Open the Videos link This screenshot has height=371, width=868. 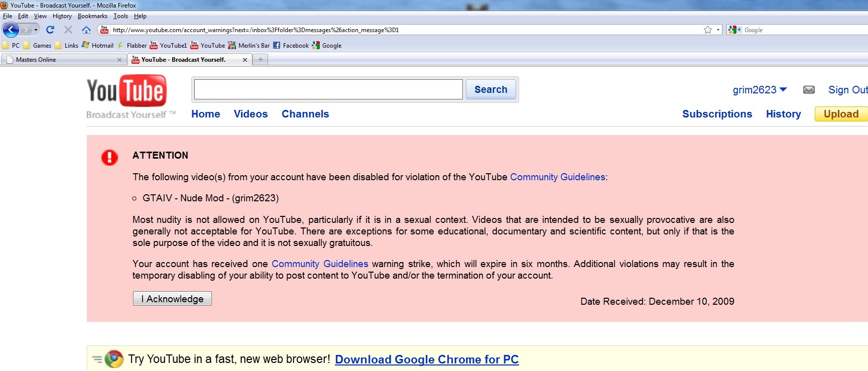click(x=251, y=114)
